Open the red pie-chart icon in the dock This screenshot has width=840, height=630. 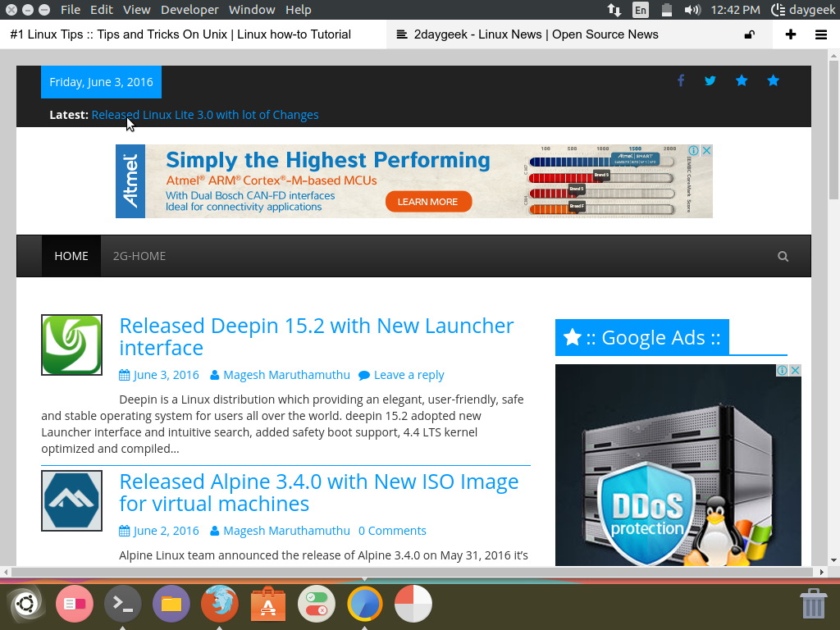[413, 604]
